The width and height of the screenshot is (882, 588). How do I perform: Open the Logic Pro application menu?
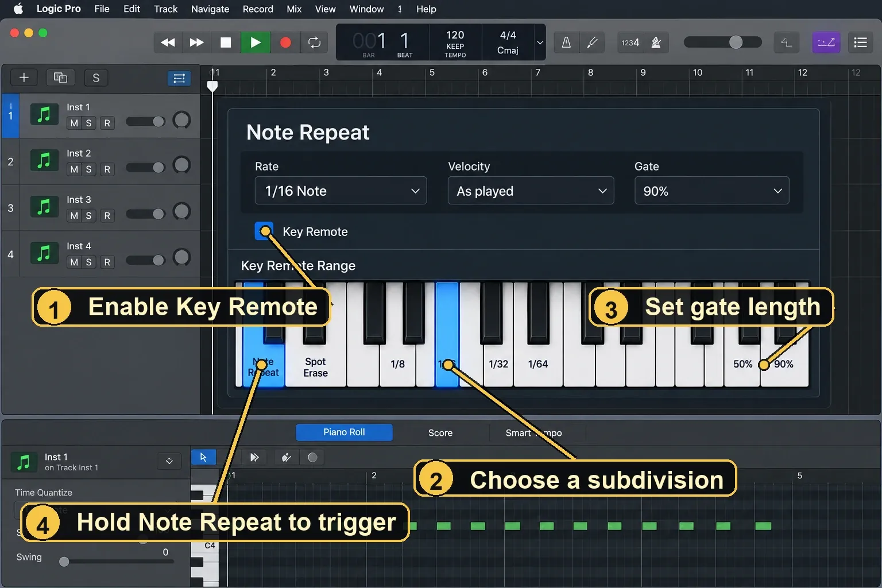click(x=59, y=9)
